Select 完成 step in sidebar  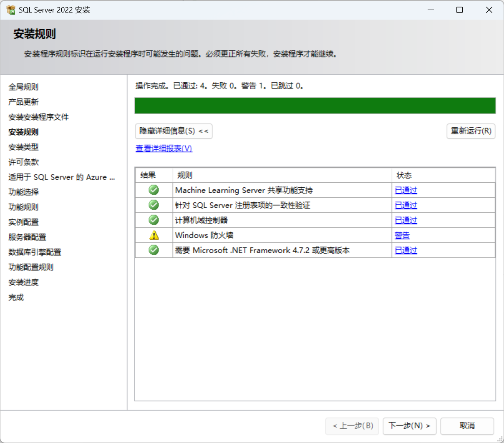(x=16, y=297)
